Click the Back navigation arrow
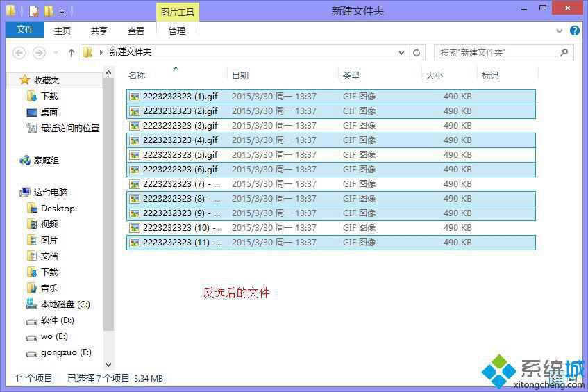 coord(19,53)
